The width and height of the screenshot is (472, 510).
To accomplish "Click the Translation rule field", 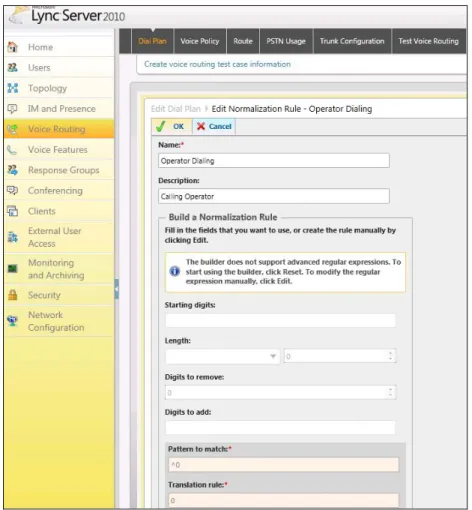I will pos(284,501).
